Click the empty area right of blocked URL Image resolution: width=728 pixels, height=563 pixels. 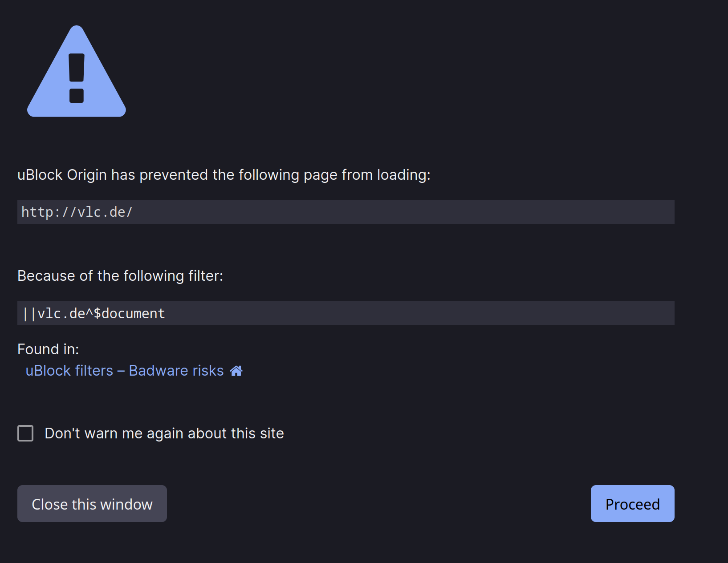(403, 212)
